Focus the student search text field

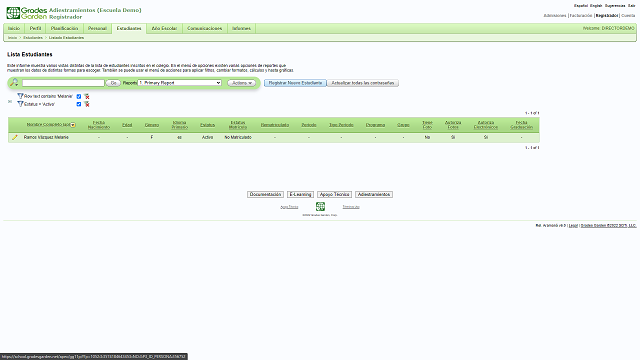click(x=63, y=83)
